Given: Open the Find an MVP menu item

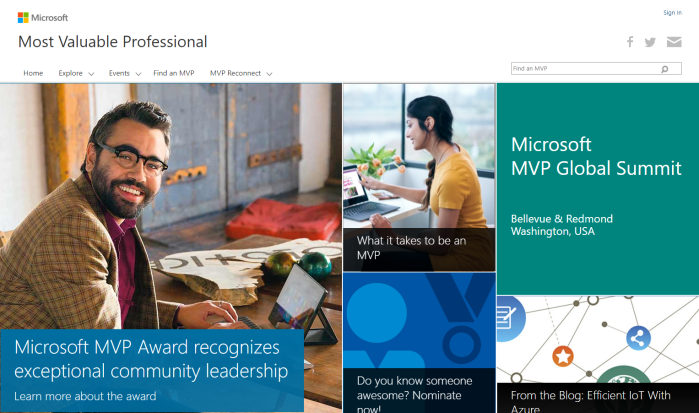Looking at the screenshot, I should [x=174, y=73].
